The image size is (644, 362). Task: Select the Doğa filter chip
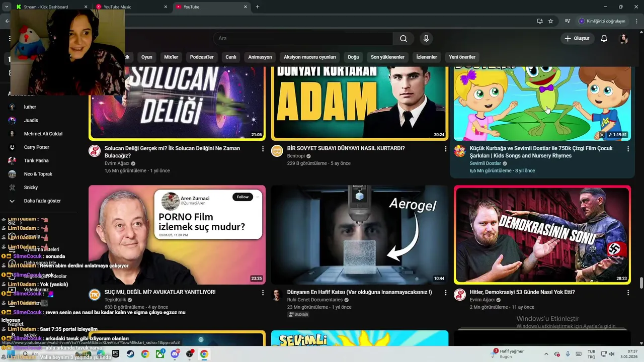coord(353,57)
